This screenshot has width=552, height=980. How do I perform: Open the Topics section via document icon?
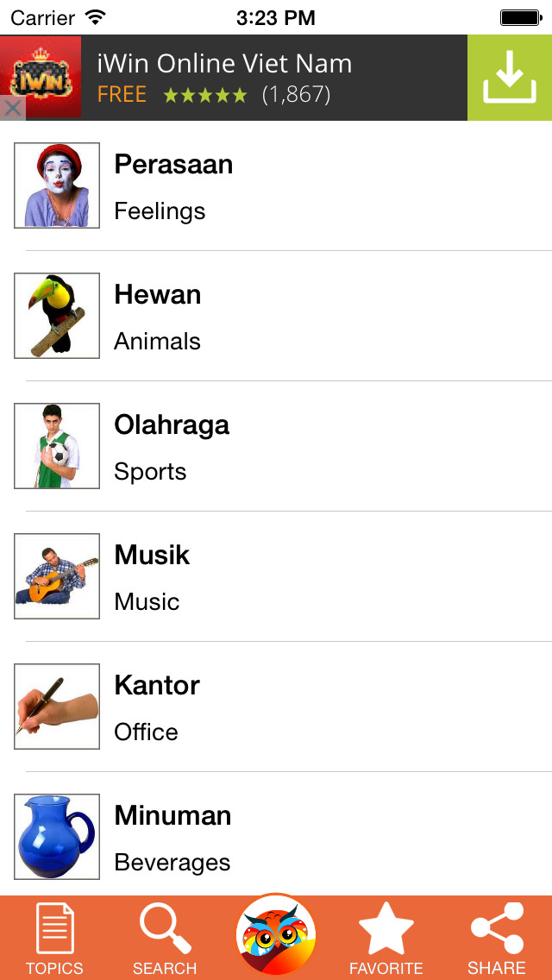[54, 936]
